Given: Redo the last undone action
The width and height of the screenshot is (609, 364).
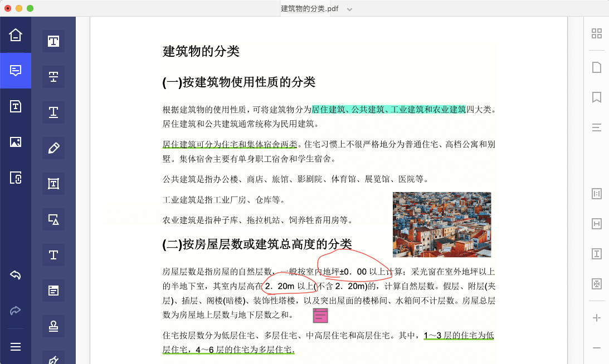Looking at the screenshot, I should [16, 311].
